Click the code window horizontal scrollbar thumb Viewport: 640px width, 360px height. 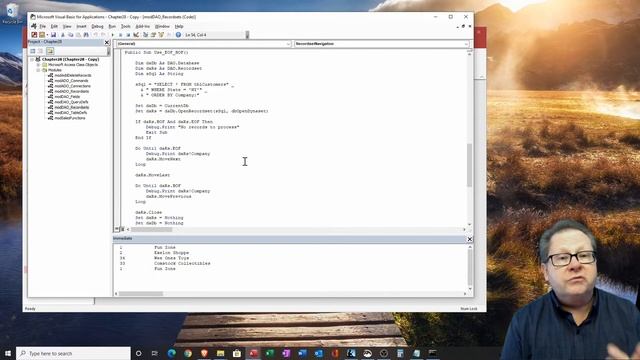151,229
